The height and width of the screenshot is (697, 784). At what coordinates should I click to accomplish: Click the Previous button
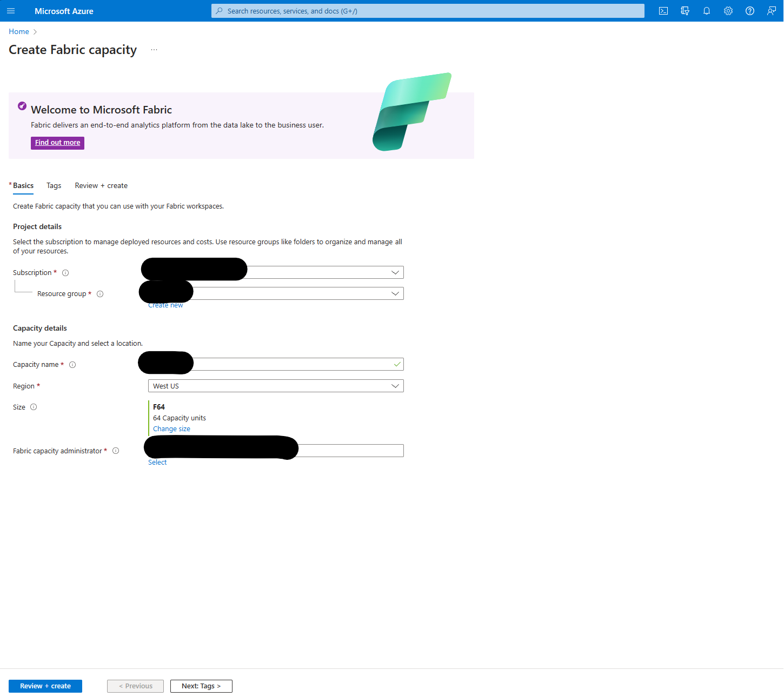[135, 686]
